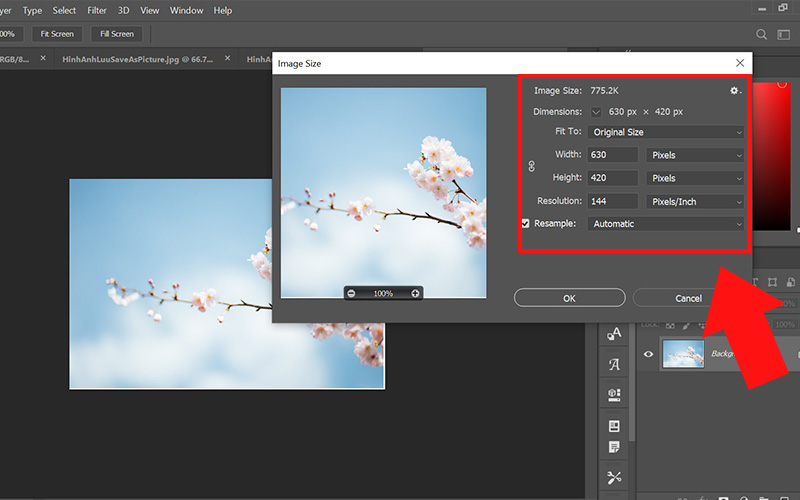
Task: Zoom in the Image Size preview
Action: (415, 293)
